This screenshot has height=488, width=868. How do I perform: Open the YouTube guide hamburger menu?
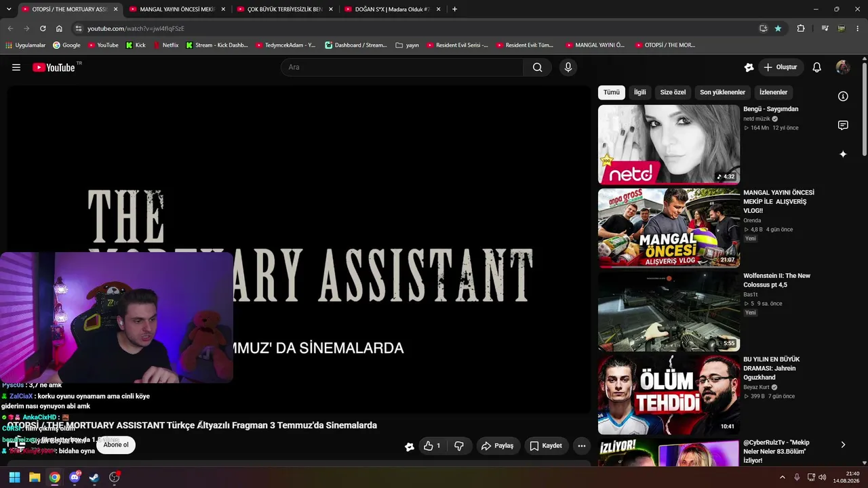16,67
